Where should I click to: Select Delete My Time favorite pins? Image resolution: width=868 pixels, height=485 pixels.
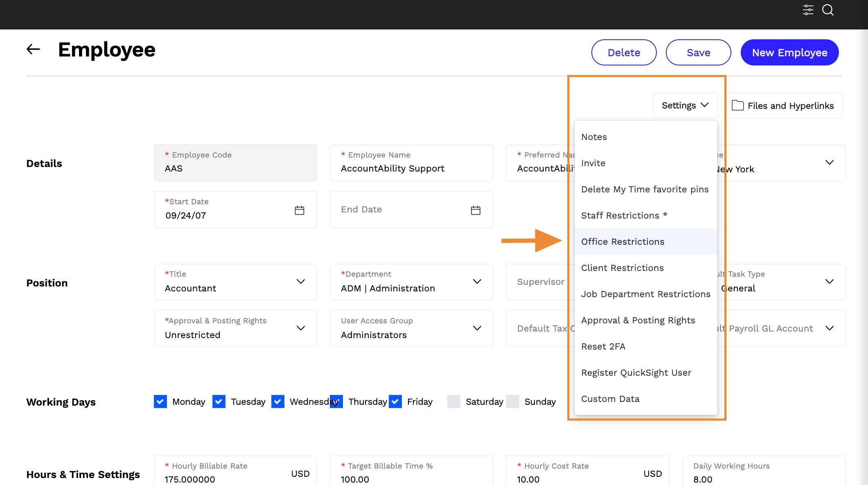click(646, 189)
